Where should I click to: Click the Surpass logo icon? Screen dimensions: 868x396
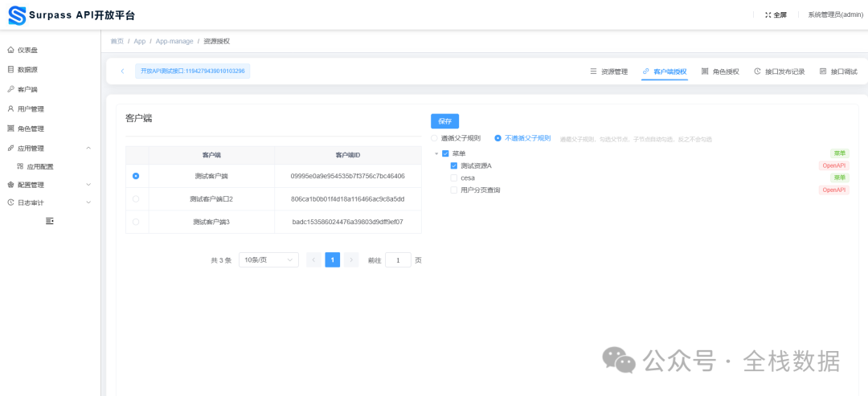(x=16, y=15)
